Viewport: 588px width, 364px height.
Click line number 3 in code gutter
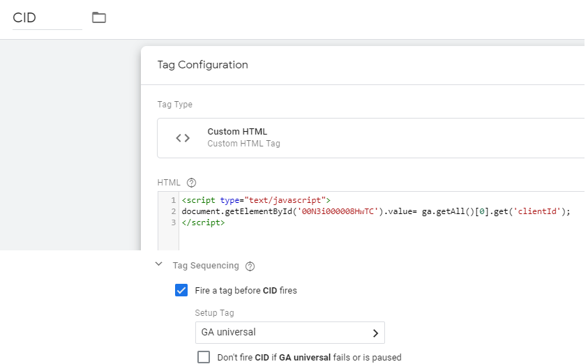(x=173, y=222)
